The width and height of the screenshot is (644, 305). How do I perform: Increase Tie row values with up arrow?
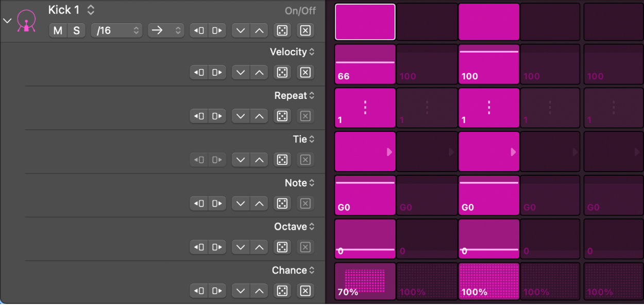[259, 160]
